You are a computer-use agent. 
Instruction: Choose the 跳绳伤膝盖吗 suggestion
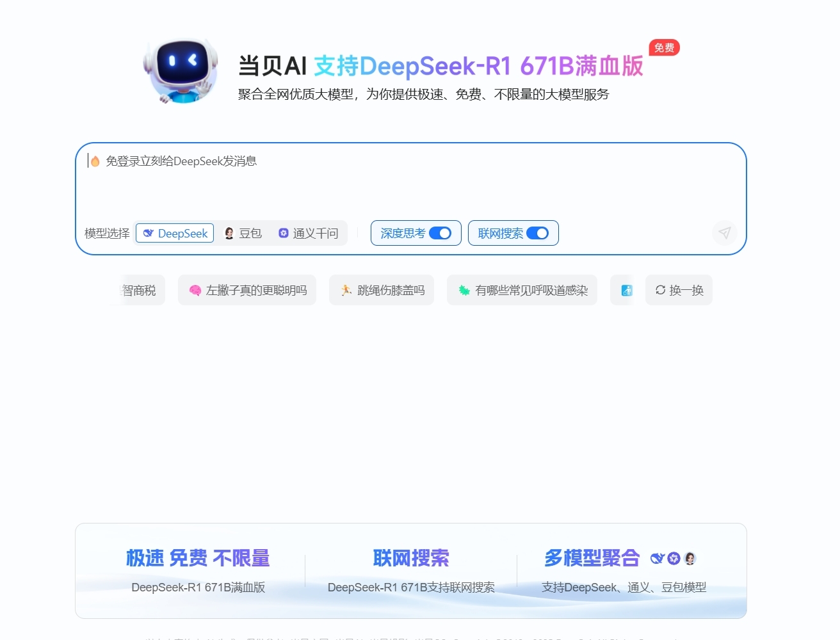pos(382,290)
